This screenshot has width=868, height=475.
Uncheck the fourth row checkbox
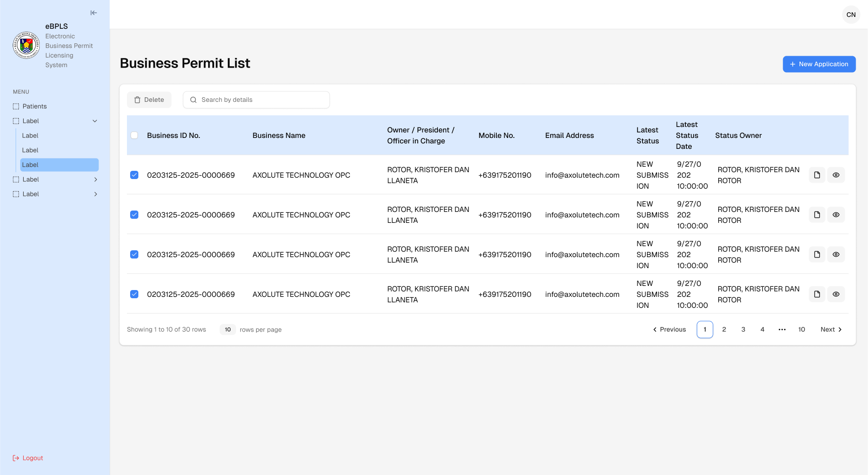(134, 294)
